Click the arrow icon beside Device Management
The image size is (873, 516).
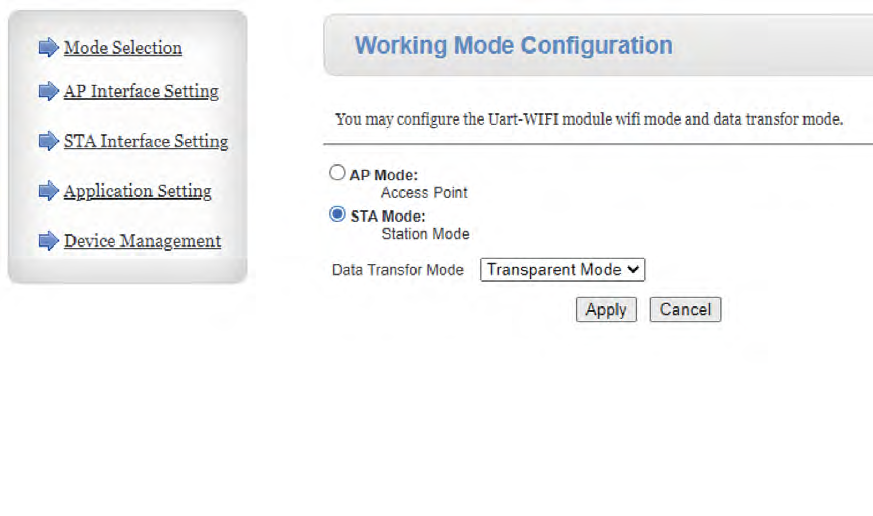point(48,241)
